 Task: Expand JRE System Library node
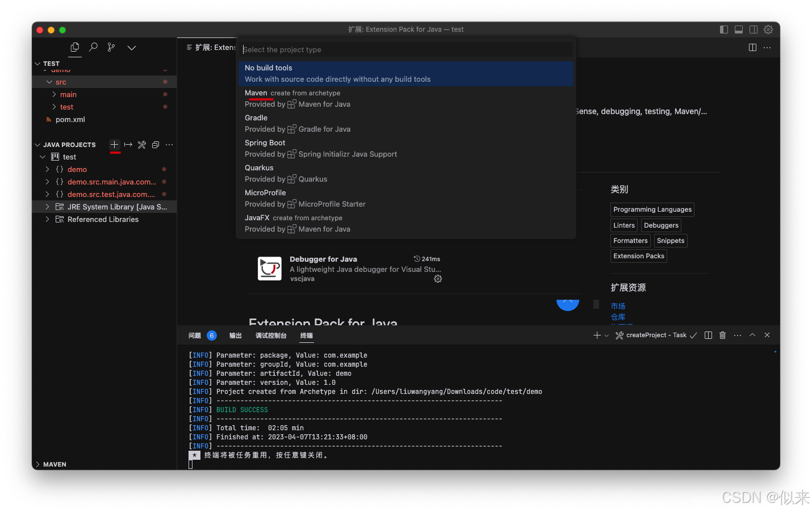pos(104,207)
